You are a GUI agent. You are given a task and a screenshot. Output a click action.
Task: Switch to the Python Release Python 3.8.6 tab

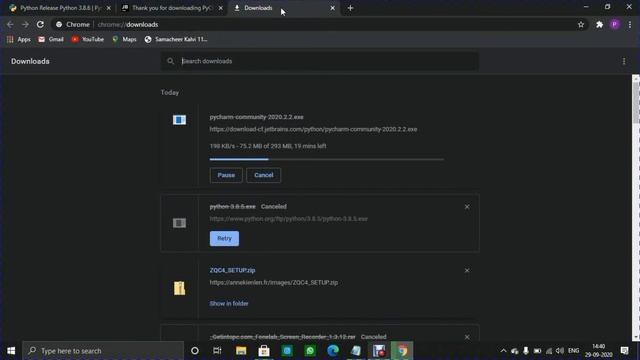click(60, 8)
